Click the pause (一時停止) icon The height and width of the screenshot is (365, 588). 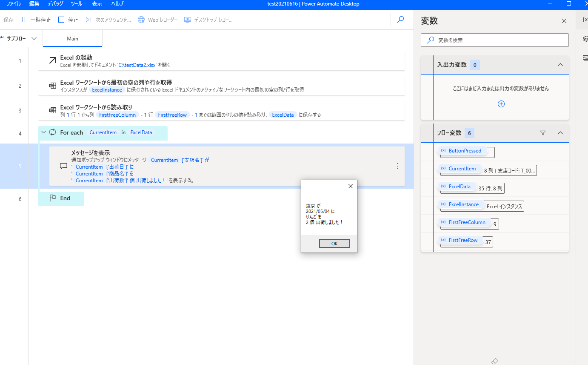pos(24,20)
